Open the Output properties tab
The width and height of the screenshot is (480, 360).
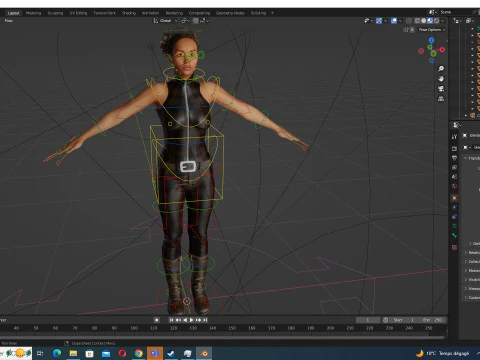pyautogui.click(x=454, y=158)
